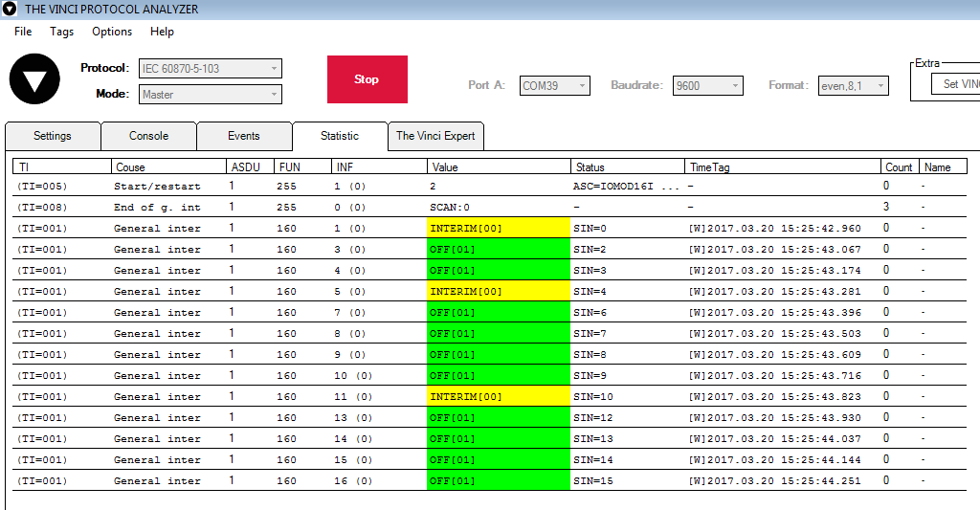Click the TimeTag column header
Image resolution: width=980 pixels, height=510 pixels.
[x=783, y=166]
